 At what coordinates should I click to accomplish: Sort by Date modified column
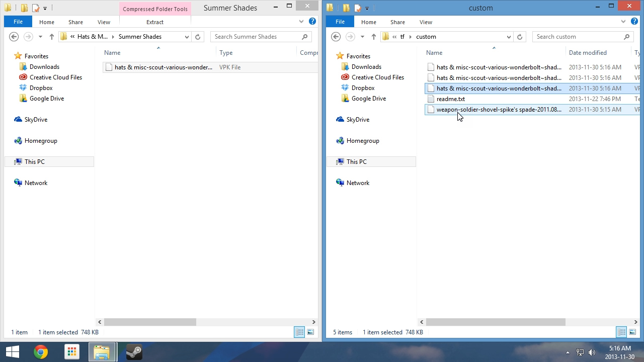pos(588,53)
